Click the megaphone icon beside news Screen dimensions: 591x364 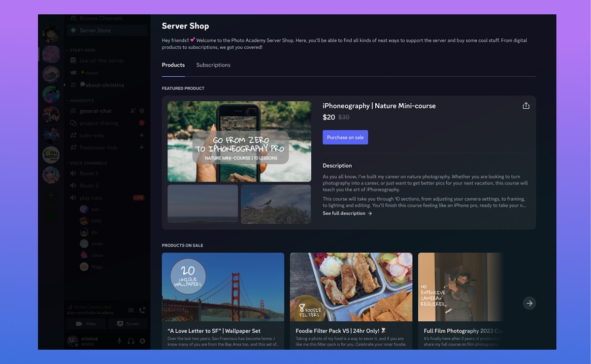click(73, 73)
